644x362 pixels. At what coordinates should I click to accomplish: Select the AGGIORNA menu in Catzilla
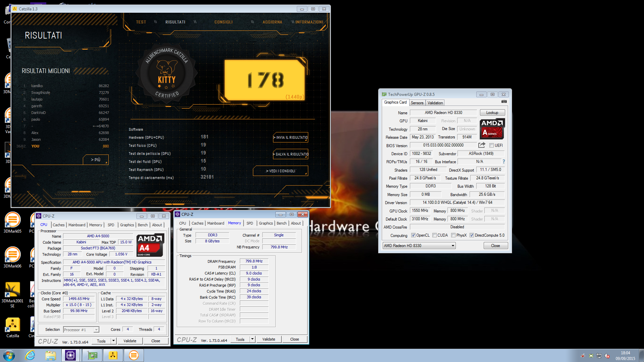click(x=272, y=22)
